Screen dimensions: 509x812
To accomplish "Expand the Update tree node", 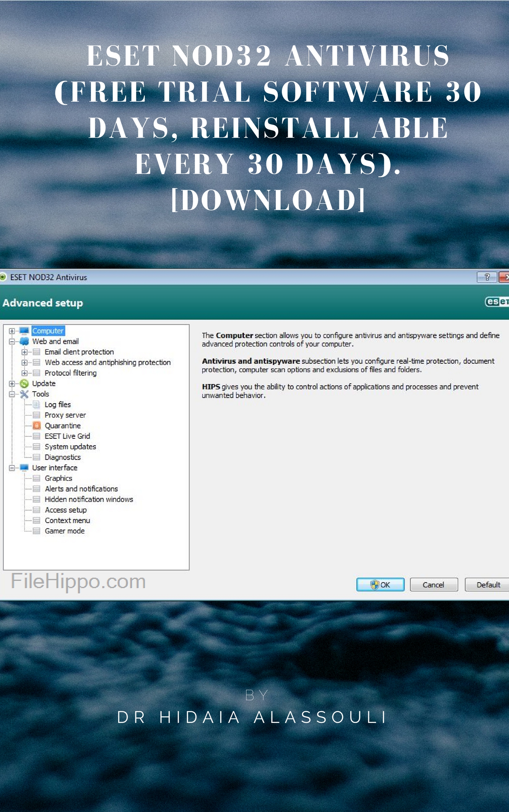I will tap(12, 384).
